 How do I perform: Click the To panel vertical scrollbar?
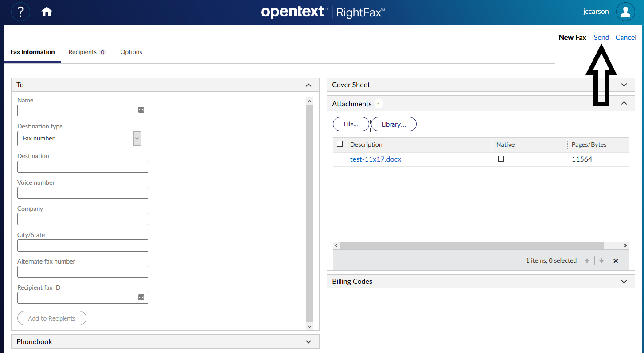tap(309, 213)
